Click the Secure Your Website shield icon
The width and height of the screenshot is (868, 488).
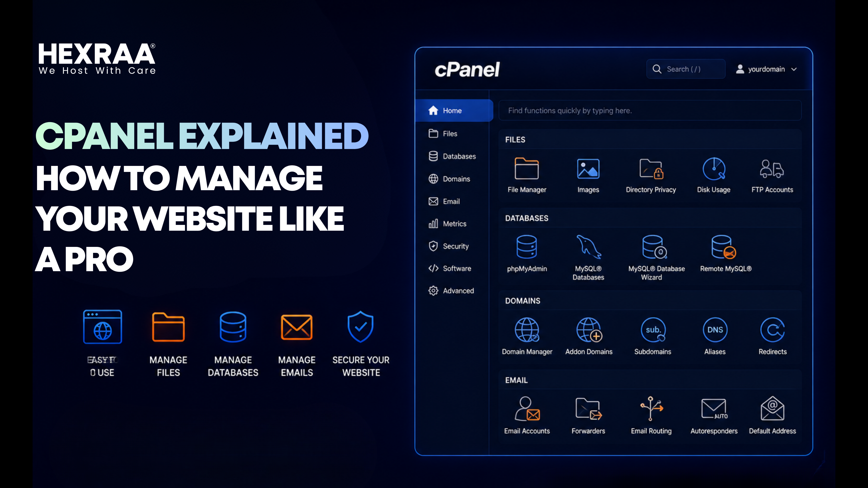click(x=361, y=327)
